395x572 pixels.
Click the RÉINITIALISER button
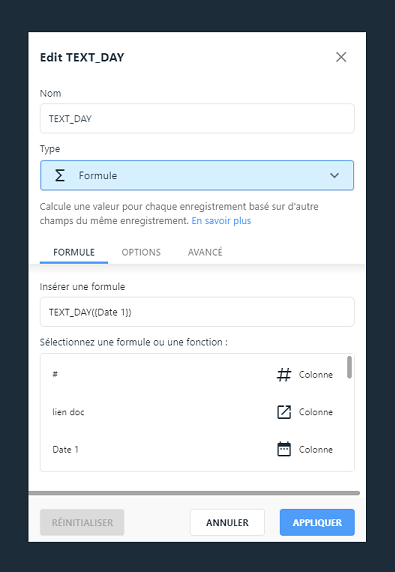point(82,522)
